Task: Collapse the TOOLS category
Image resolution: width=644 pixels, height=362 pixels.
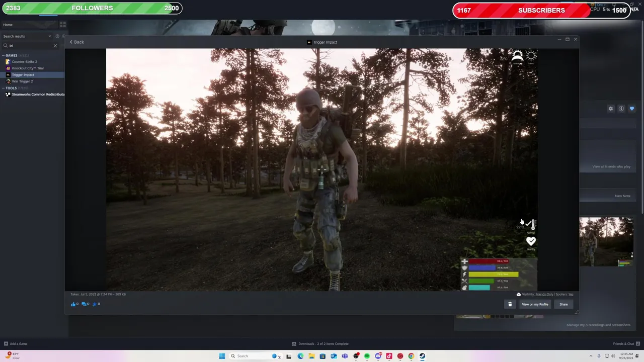Action: click(x=4, y=88)
